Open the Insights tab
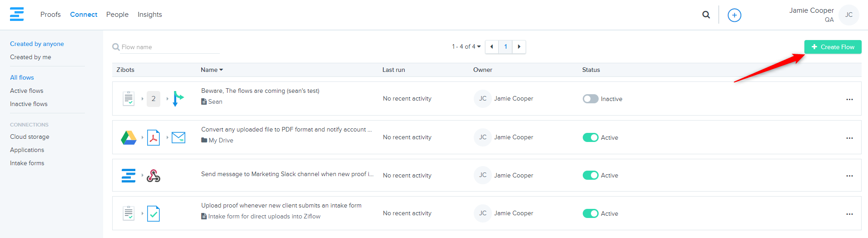This screenshot has height=238, width=868. click(x=149, y=15)
